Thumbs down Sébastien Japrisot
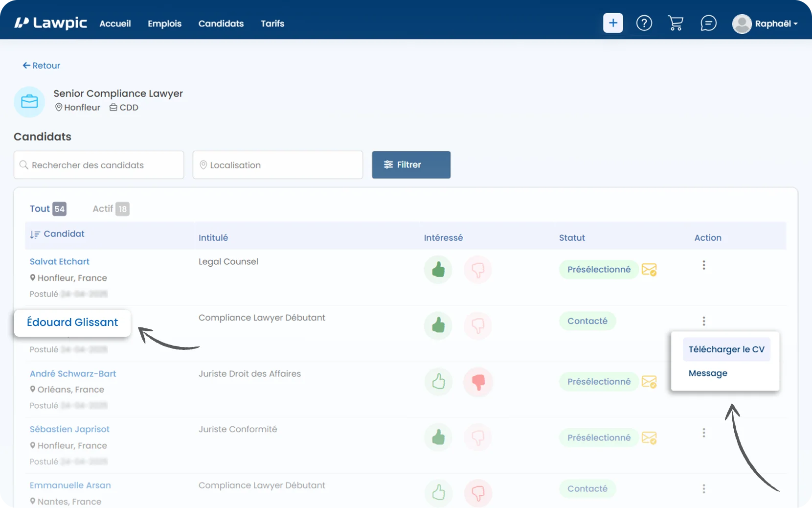This screenshot has width=812, height=508. tap(478, 438)
